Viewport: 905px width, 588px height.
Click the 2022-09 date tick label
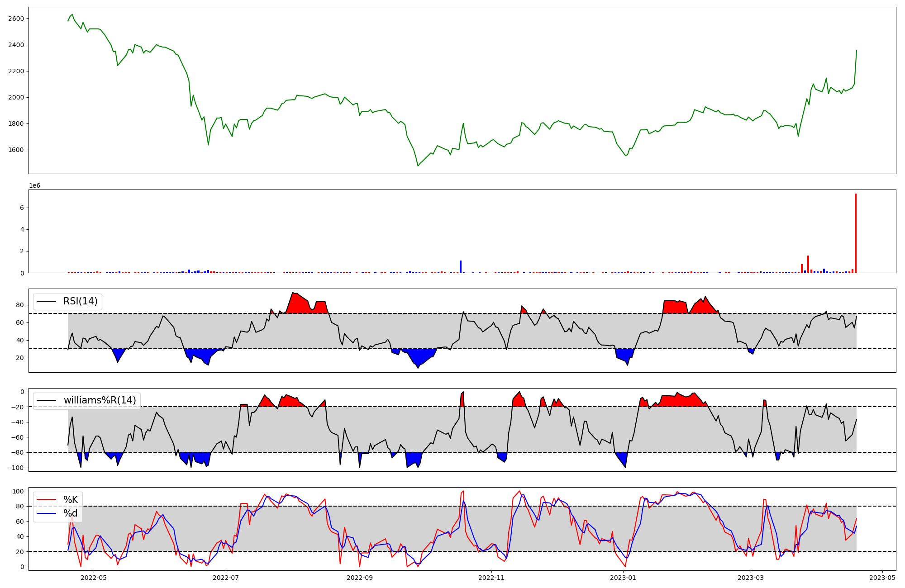coord(360,578)
